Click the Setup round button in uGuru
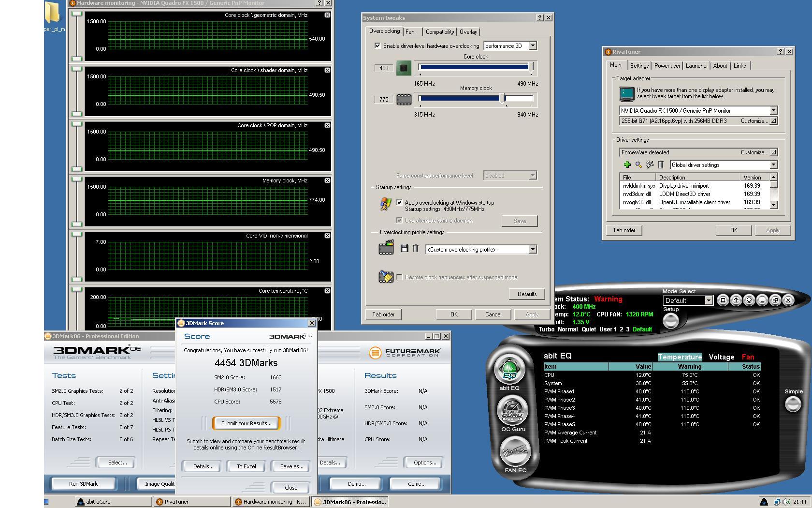The height and width of the screenshot is (508, 812). tap(670, 321)
